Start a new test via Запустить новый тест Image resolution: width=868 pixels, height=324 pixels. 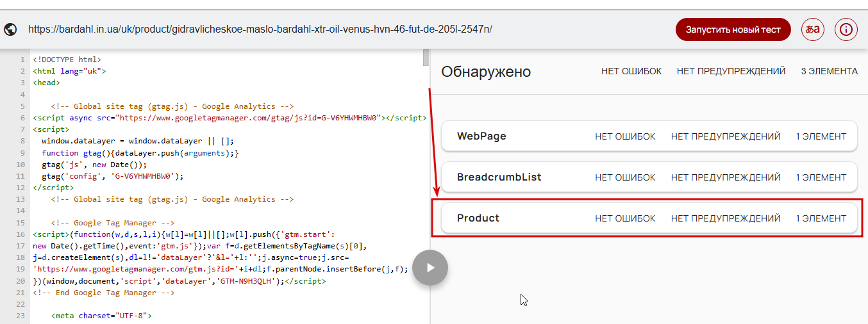pos(733,29)
